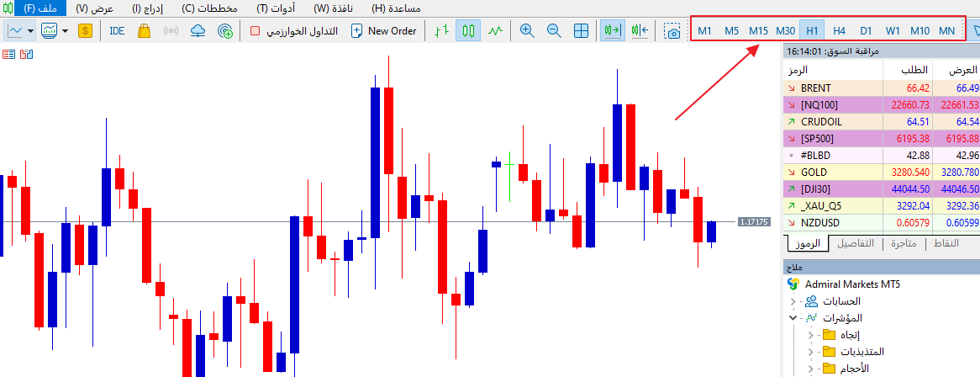Click the tile windows grid icon

click(582, 30)
